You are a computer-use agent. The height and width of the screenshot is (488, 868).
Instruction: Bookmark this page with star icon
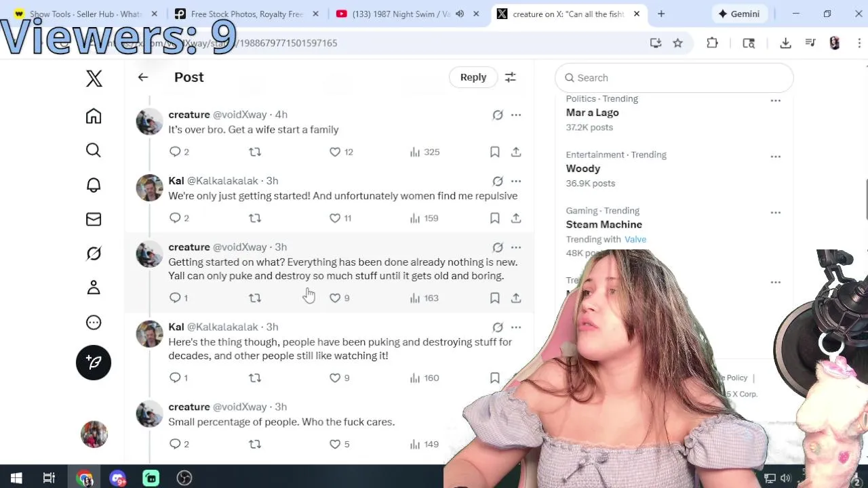point(677,43)
